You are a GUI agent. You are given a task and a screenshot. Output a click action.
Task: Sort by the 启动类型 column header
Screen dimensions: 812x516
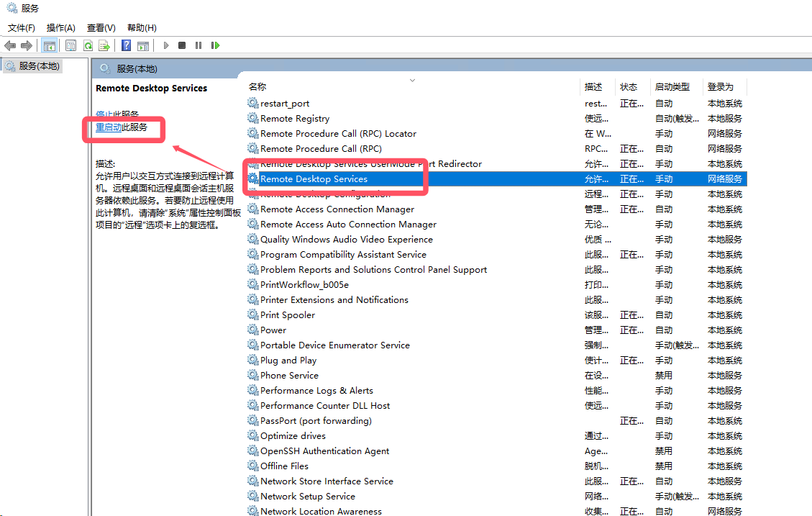click(672, 87)
